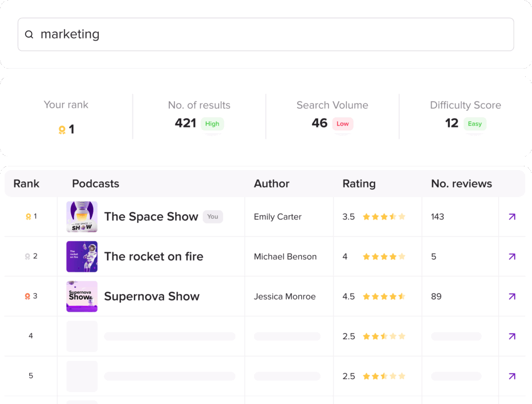Click the 46 search volume value
Screen dimensions: 532x404
pyautogui.click(x=320, y=123)
